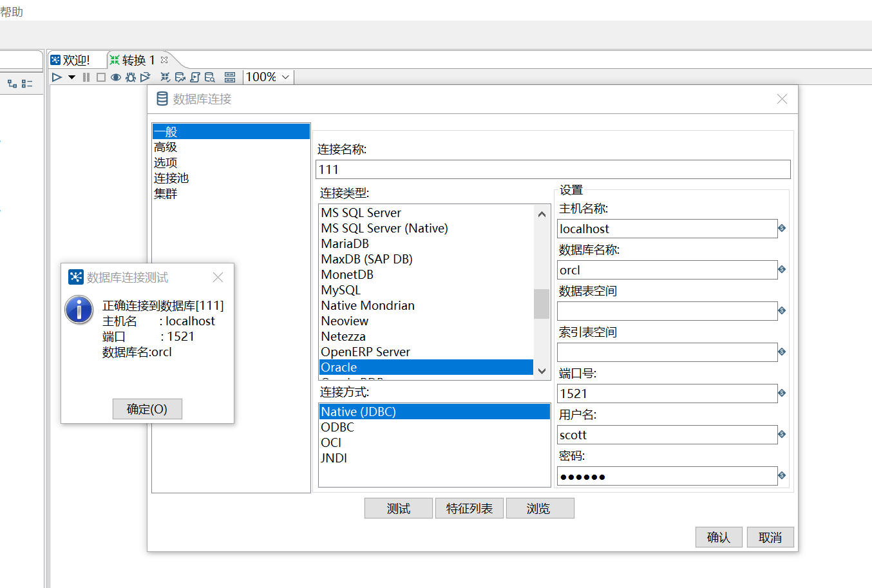Image resolution: width=872 pixels, height=588 pixels.
Task: Verify the transformation with the check icon
Action: tap(166, 77)
